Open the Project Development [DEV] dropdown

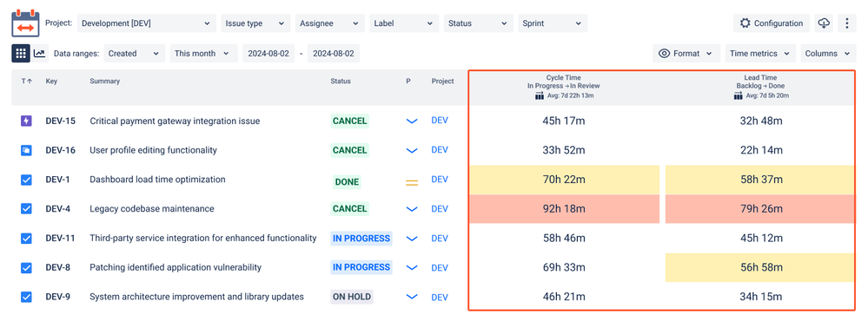[147, 23]
